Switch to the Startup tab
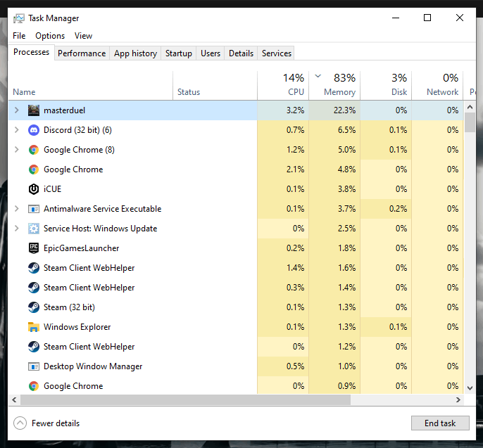The width and height of the screenshot is (483, 448). 178,53
